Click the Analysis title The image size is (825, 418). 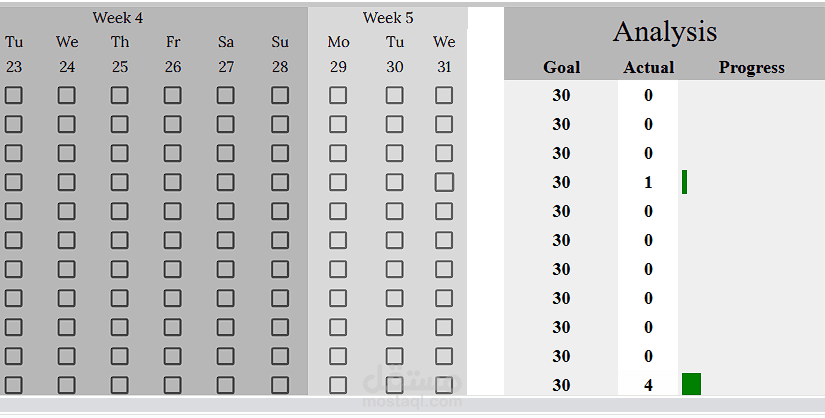(x=665, y=31)
